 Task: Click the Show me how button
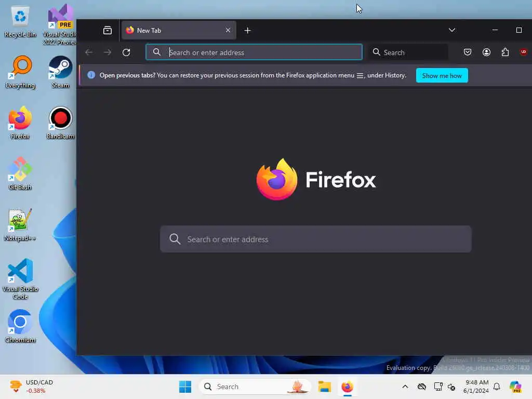pyautogui.click(x=442, y=76)
